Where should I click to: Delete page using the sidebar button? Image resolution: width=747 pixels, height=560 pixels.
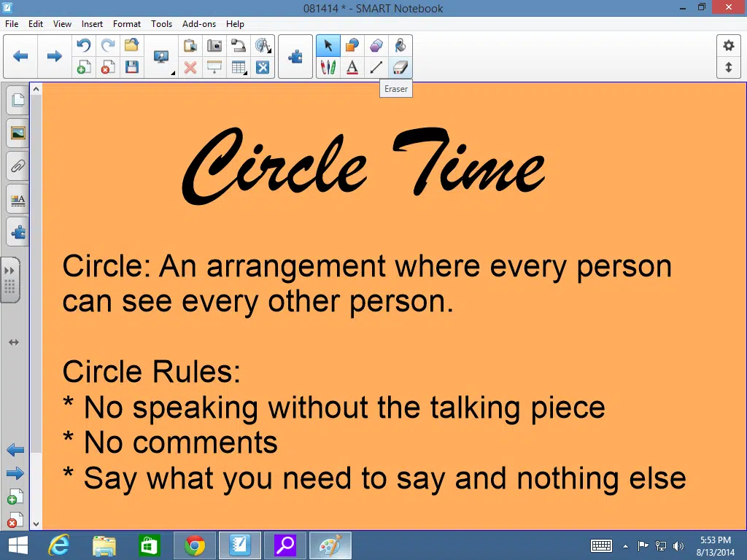point(15,520)
